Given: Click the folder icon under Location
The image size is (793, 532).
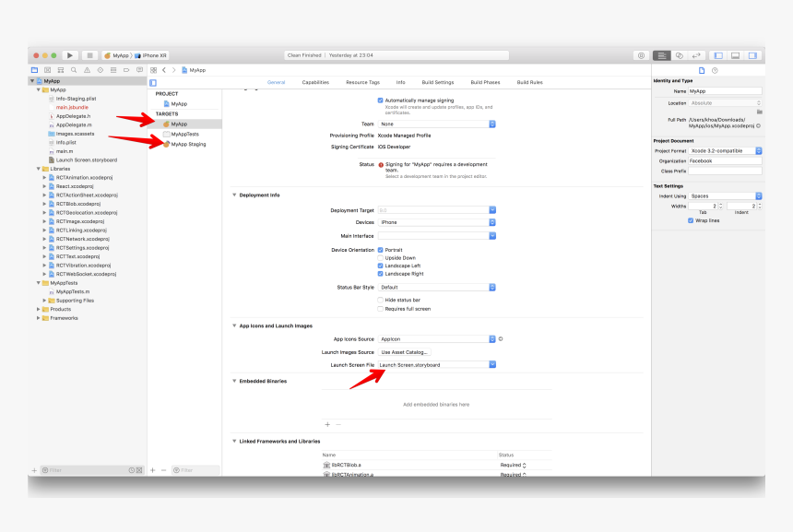Looking at the screenshot, I should (x=759, y=112).
